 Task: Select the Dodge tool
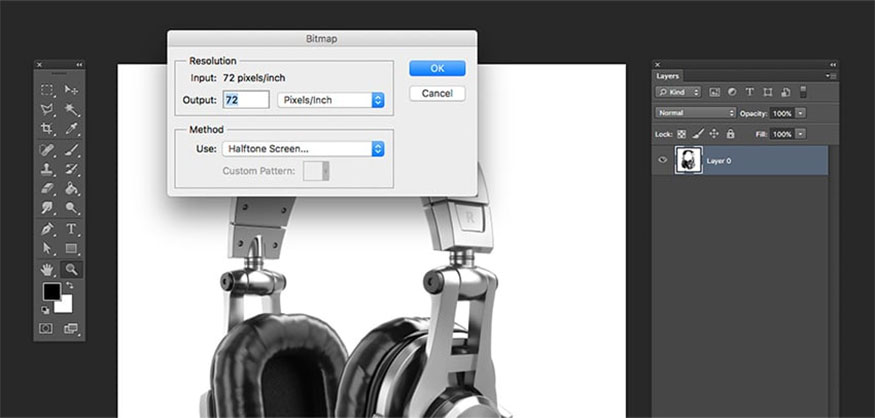pos(71,208)
